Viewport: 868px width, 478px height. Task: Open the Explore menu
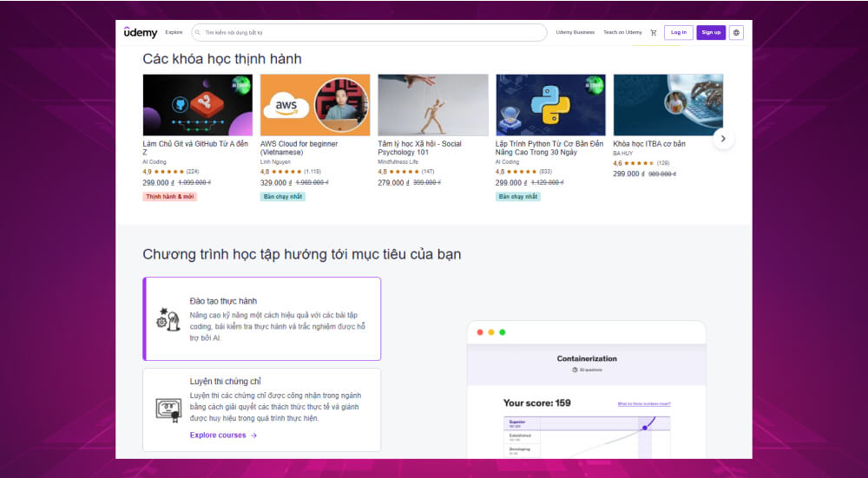tap(174, 32)
